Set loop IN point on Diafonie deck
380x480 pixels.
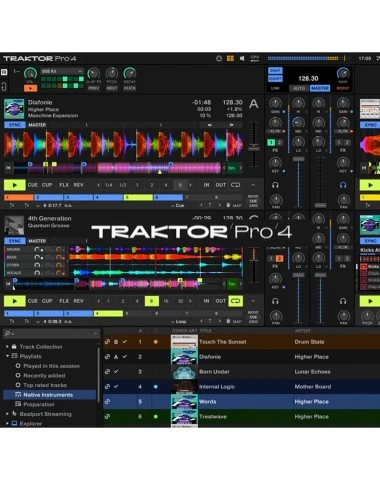pos(206,185)
